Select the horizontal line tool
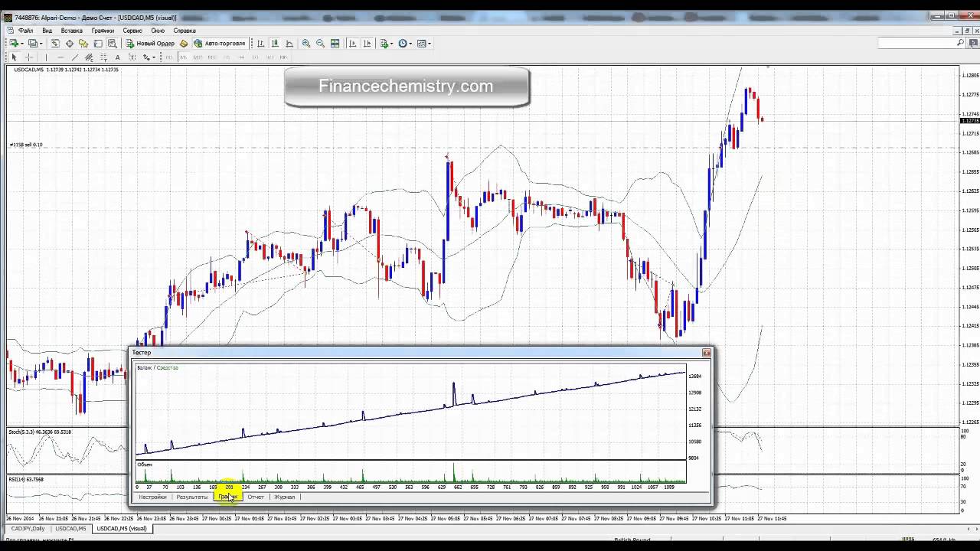The height and width of the screenshot is (551, 980). (x=60, y=57)
